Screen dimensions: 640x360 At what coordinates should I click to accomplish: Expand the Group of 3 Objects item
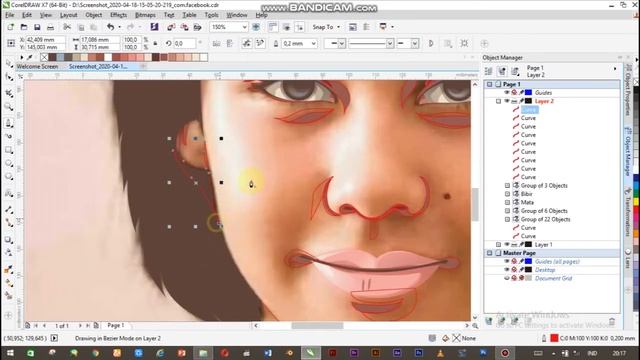coord(507,186)
